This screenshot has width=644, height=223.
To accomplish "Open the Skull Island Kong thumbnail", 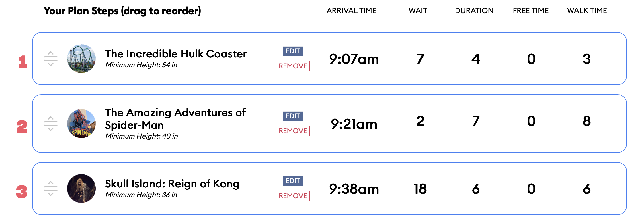I will pos(81,189).
